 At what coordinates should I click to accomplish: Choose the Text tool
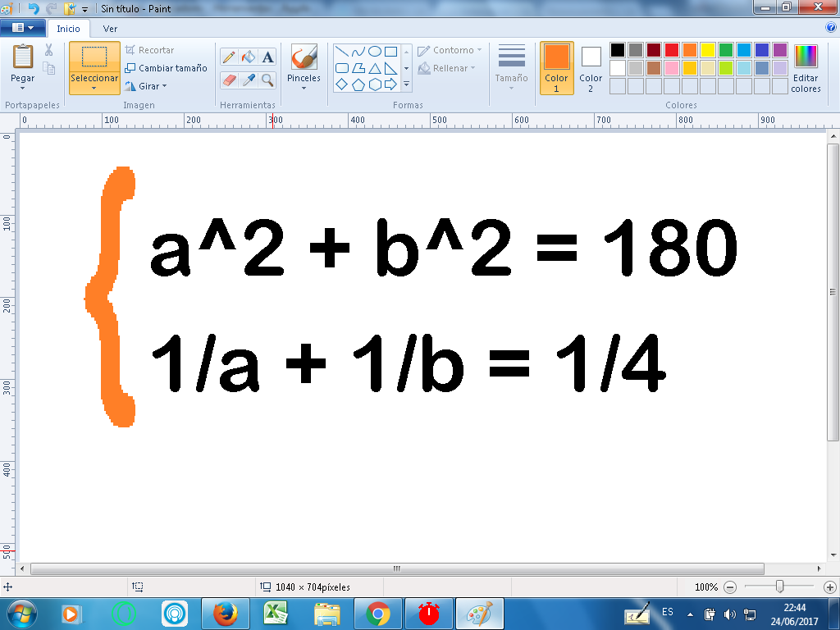point(267,57)
